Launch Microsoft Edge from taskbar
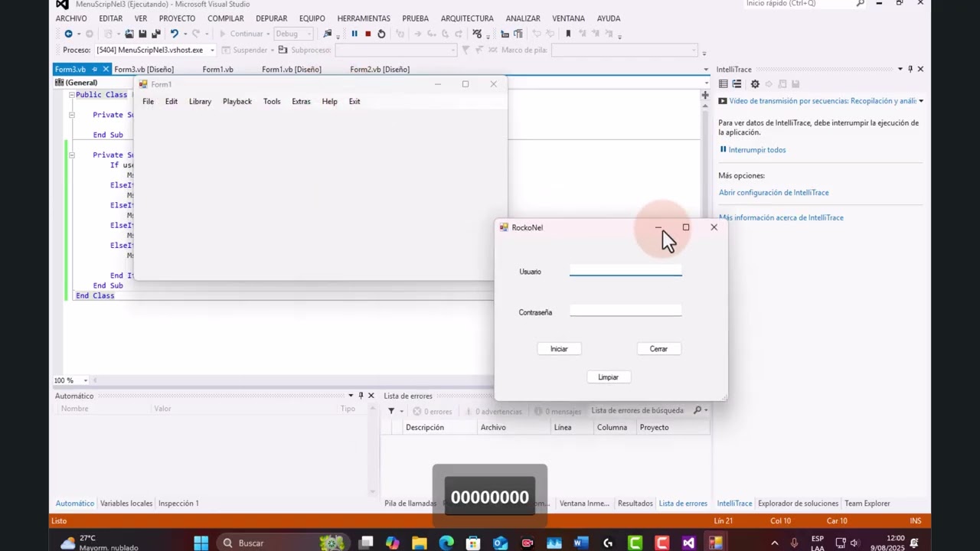The height and width of the screenshot is (551, 980). (446, 543)
